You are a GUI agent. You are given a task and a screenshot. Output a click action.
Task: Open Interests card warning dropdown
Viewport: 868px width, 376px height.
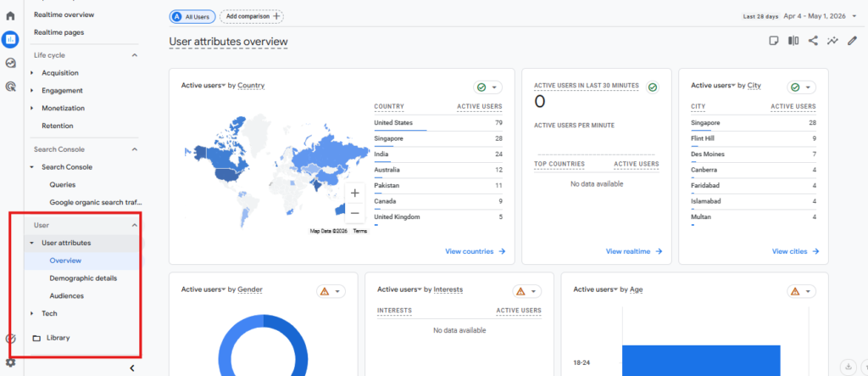tap(527, 291)
